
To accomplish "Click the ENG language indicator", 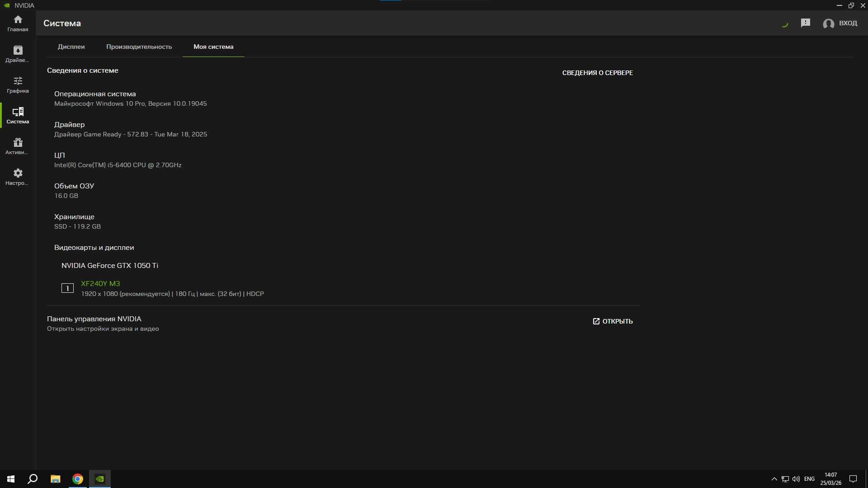I will point(809,479).
